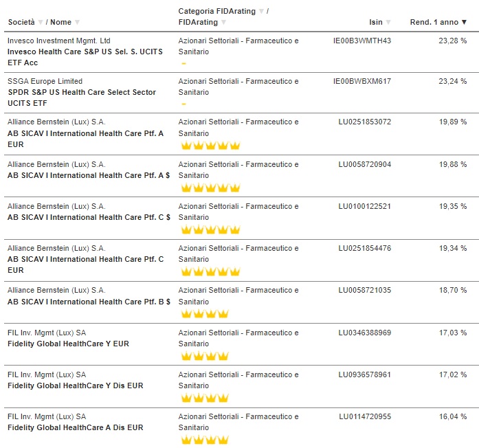Screen dimensions: 479x448
Task: Select ISIN IE00B3WMTH43
Action: tap(362, 41)
